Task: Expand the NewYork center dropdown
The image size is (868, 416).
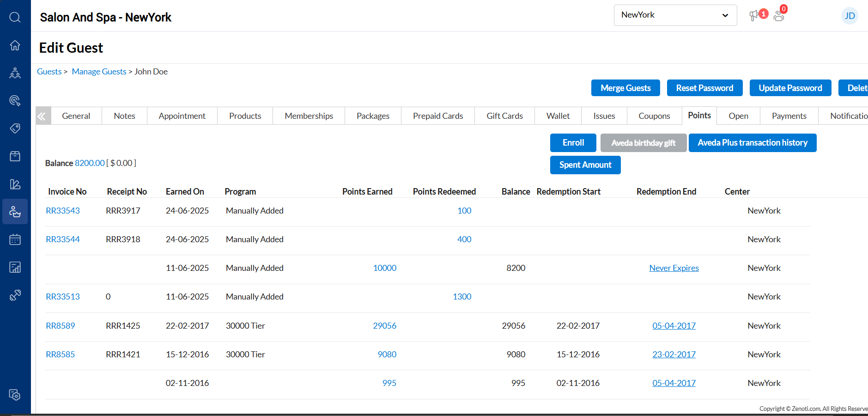Action: (x=674, y=15)
